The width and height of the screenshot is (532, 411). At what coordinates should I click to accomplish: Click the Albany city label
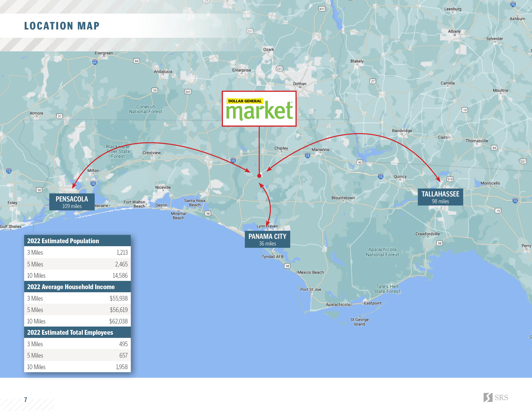point(454,31)
